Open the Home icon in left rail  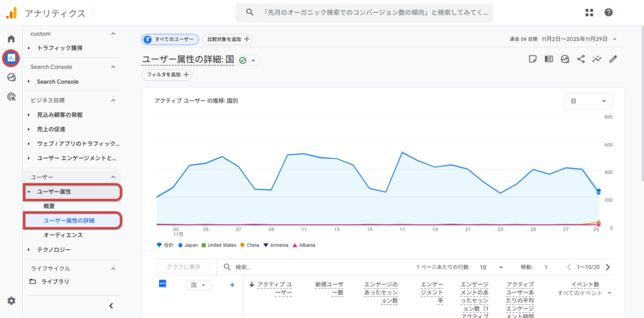tap(11, 39)
